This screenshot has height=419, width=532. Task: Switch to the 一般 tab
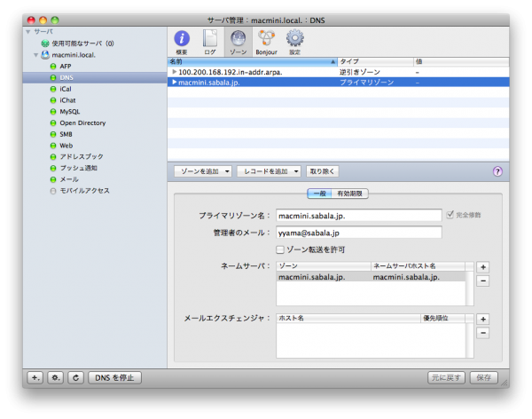[x=319, y=194]
